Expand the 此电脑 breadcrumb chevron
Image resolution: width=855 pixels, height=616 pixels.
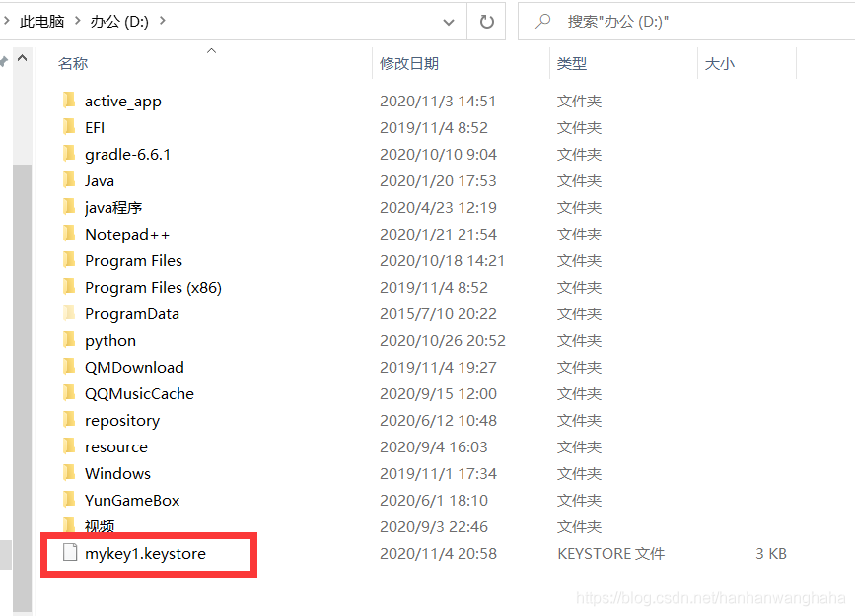78,21
